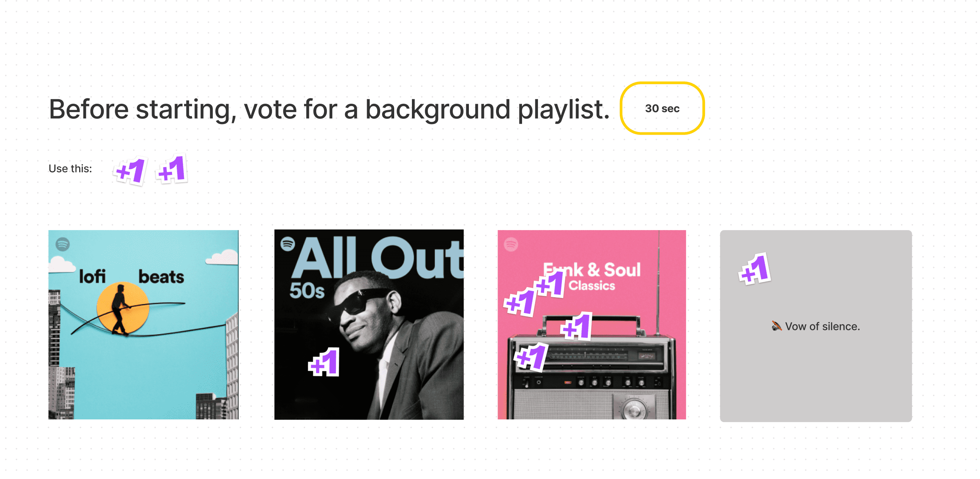Click the +1 sticker overlapping the Funk title
Image resolution: width=980 pixels, height=479 pixels.
[x=550, y=284]
